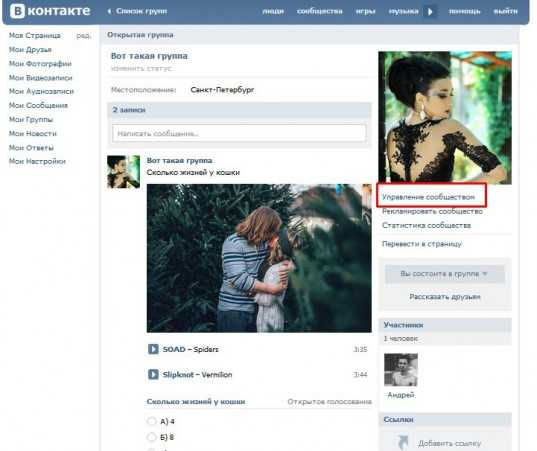Select poll option А) 4
This screenshot has width=537, height=451.
pyautogui.click(x=151, y=421)
